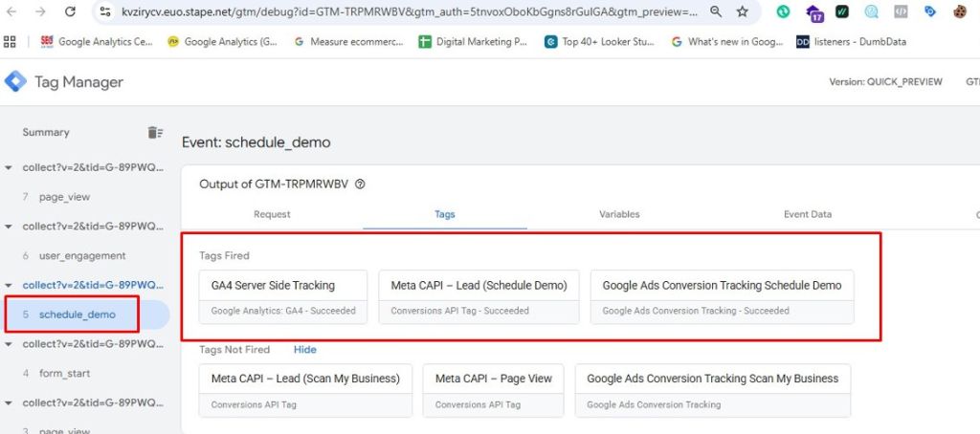Click the Google Tag Manager logo

[x=15, y=82]
